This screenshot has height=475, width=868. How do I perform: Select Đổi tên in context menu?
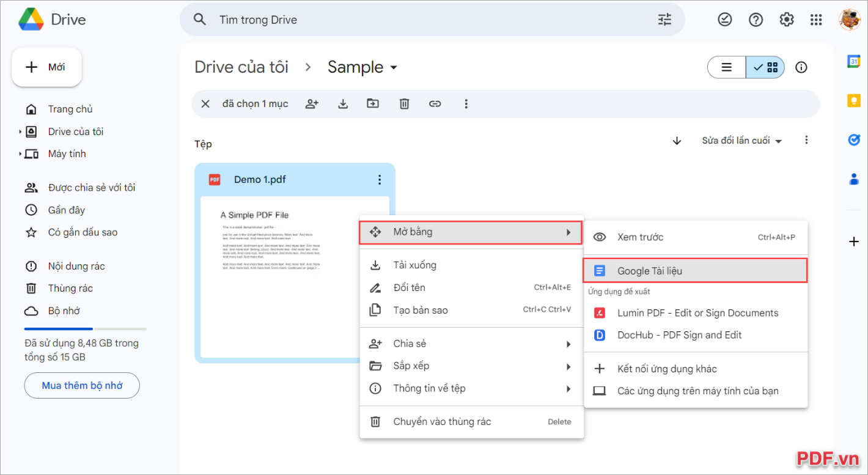click(x=472, y=288)
